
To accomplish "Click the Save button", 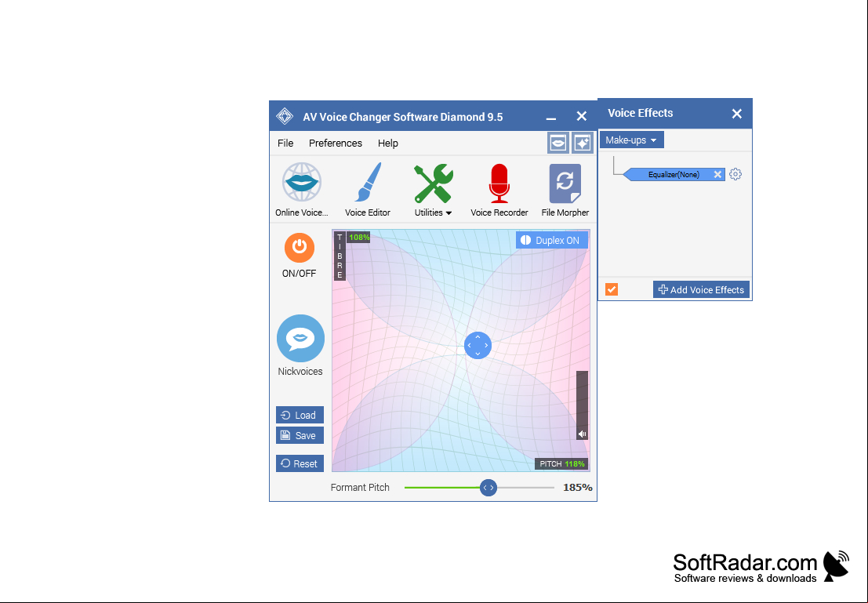I will pyautogui.click(x=300, y=435).
